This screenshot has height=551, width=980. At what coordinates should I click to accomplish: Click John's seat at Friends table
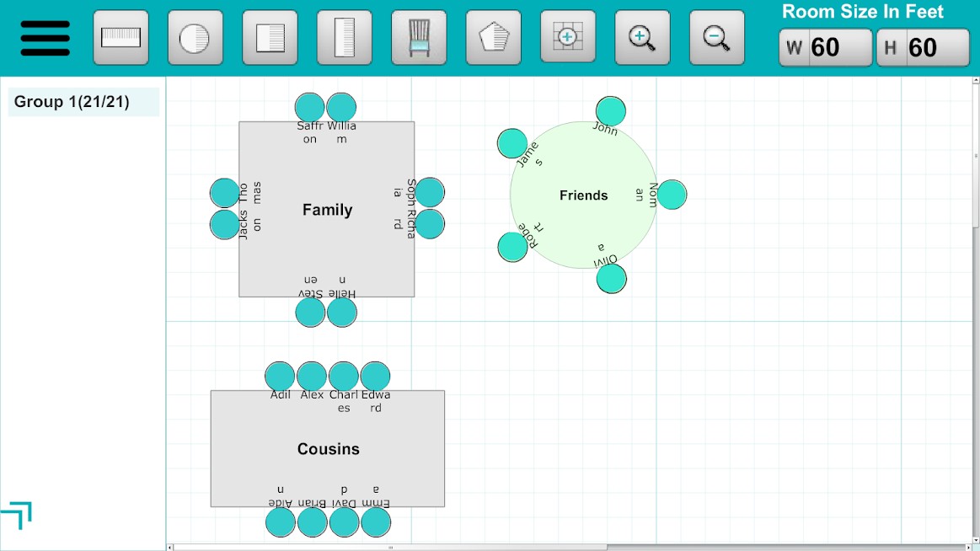click(611, 111)
